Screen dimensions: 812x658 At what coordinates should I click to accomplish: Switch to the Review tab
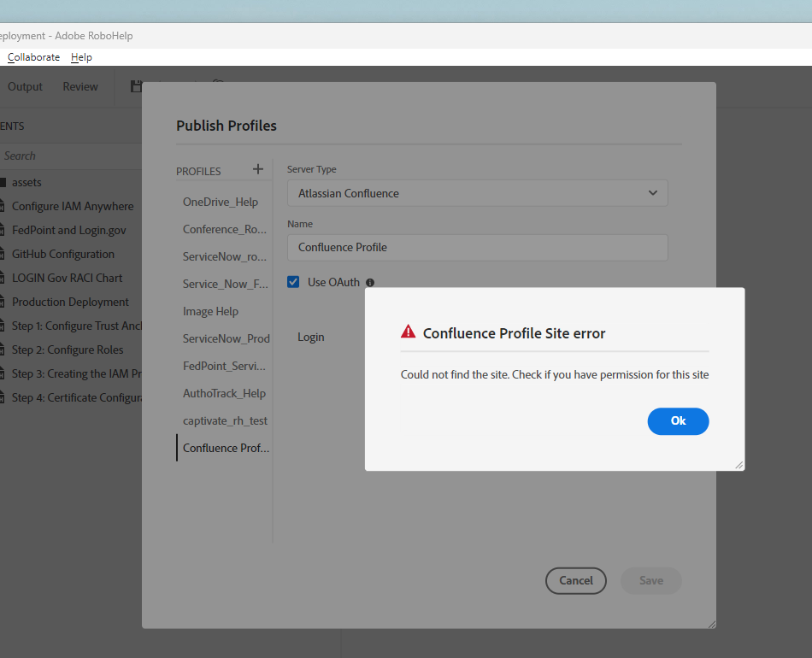point(80,86)
